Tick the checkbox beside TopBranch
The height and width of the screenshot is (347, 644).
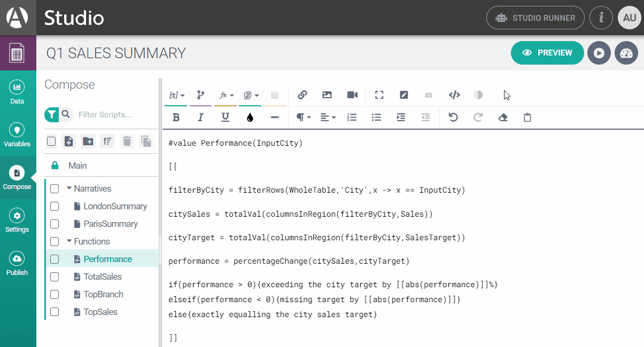(x=55, y=294)
